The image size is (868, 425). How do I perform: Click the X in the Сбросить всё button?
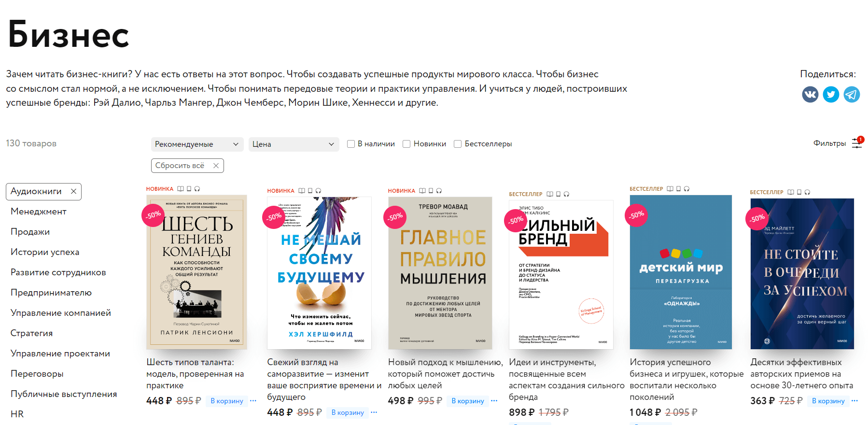tap(216, 166)
